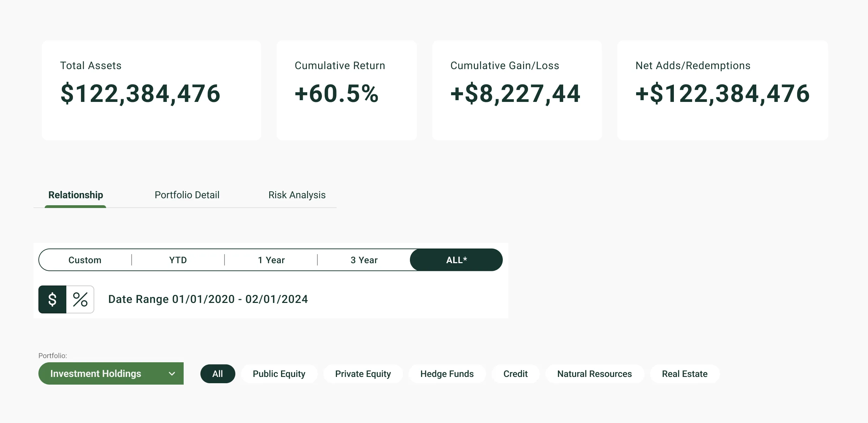Switch to percent display mode
This screenshot has height=423, width=868.
pyautogui.click(x=80, y=299)
